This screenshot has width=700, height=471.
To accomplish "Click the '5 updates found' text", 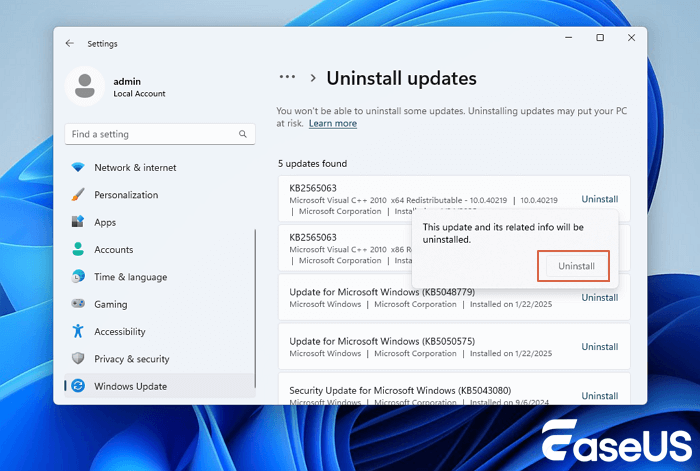I will [312, 163].
